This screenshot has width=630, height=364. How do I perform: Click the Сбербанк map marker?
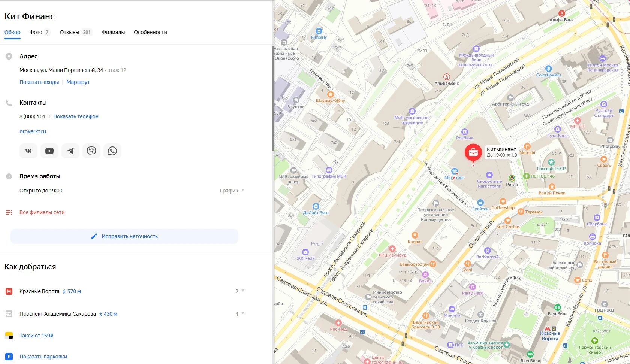coord(597,218)
